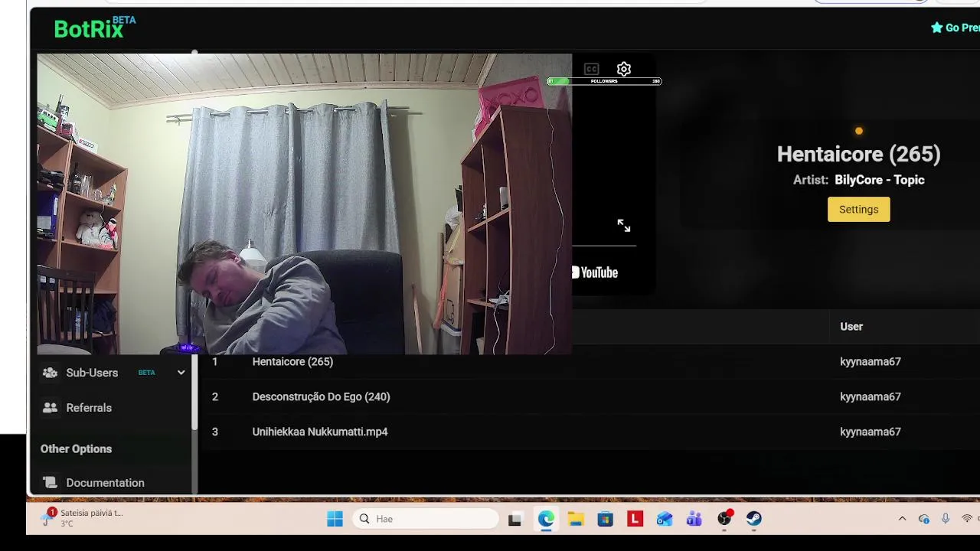Click the Referrals icon in sidebar
980x551 pixels.
coord(50,408)
